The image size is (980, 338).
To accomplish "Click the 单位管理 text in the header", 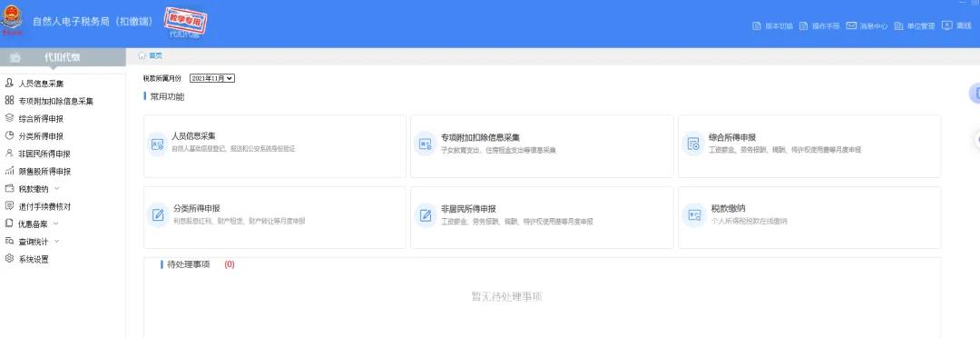I will click(921, 26).
